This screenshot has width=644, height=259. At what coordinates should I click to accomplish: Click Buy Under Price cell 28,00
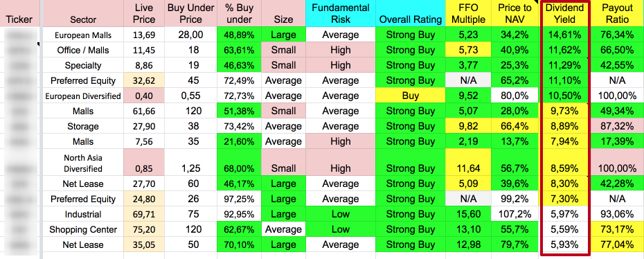tap(190, 35)
